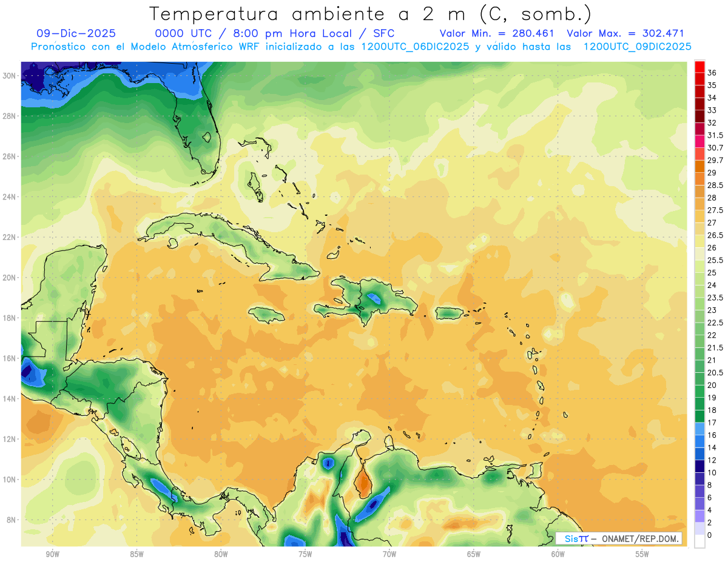Select the date text '09-Dic-2025'
728x562 pixels.
coord(76,33)
